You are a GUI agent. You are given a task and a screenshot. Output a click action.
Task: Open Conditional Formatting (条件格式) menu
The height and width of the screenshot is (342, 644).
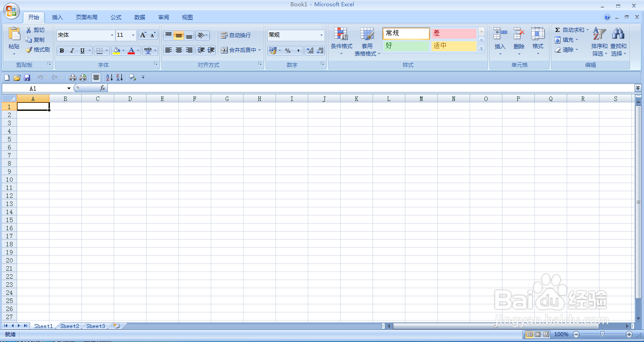click(342, 41)
